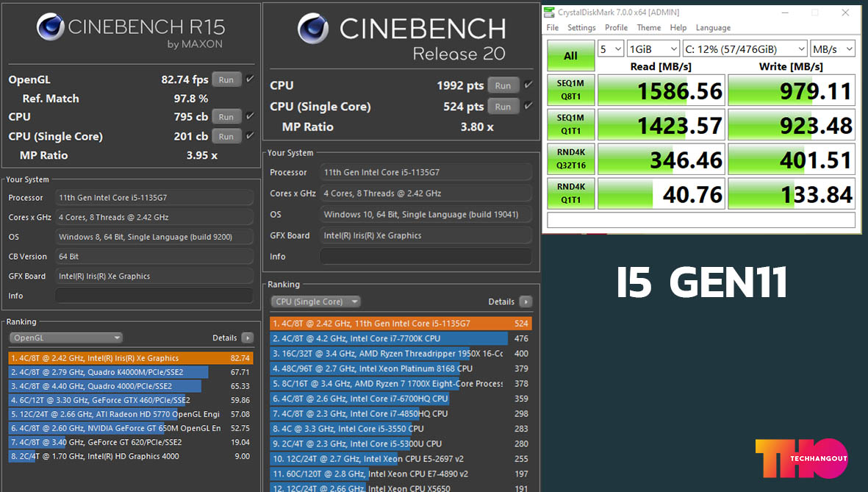Open the Language menu in CrystalDiskMark
This screenshot has width=868, height=492.
click(x=713, y=28)
